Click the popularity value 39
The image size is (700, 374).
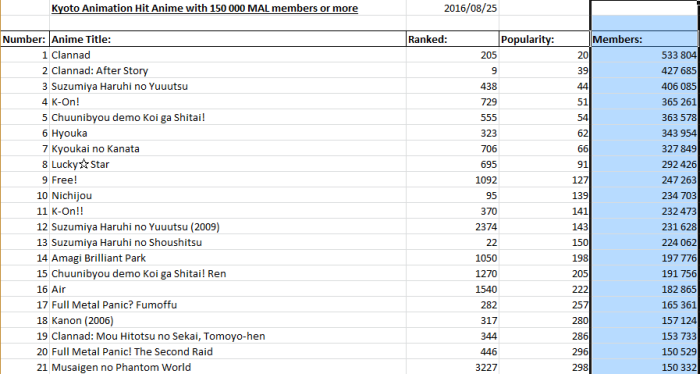pos(544,71)
